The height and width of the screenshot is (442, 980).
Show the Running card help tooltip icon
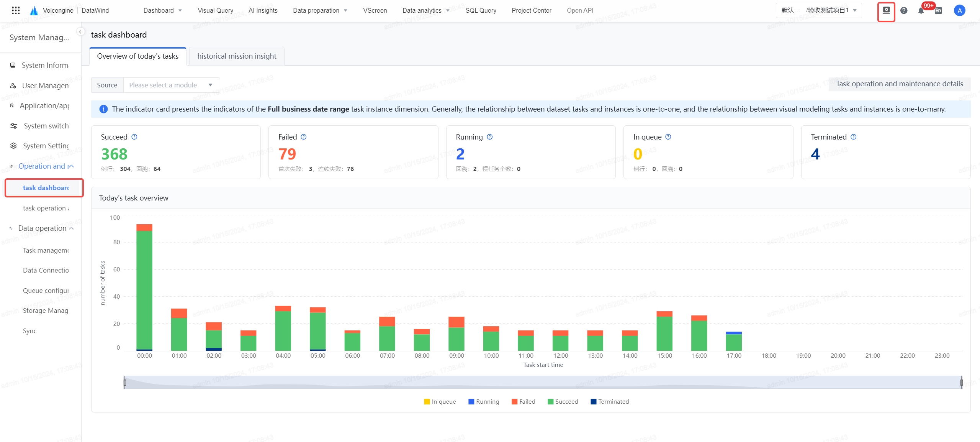point(490,137)
